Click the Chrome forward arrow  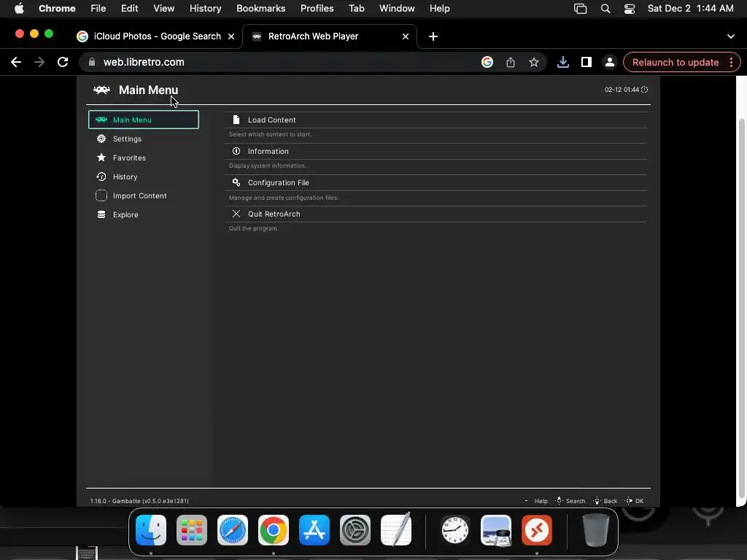tap(39, 62)
